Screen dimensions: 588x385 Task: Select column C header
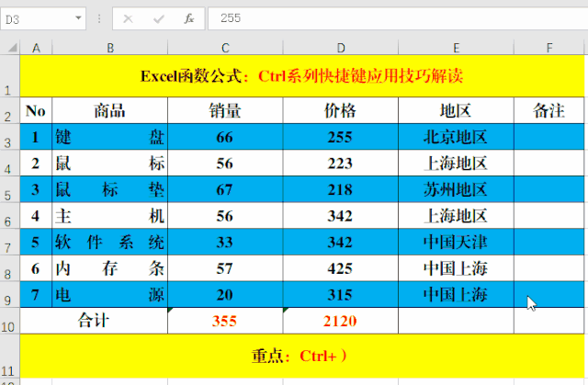pos(225,48)
